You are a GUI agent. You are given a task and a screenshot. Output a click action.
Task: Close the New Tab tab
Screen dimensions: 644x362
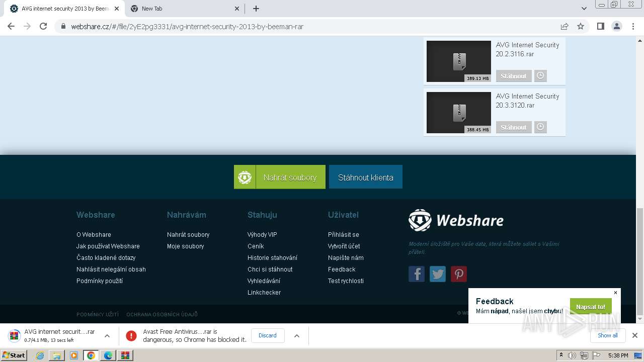point(237,9)
